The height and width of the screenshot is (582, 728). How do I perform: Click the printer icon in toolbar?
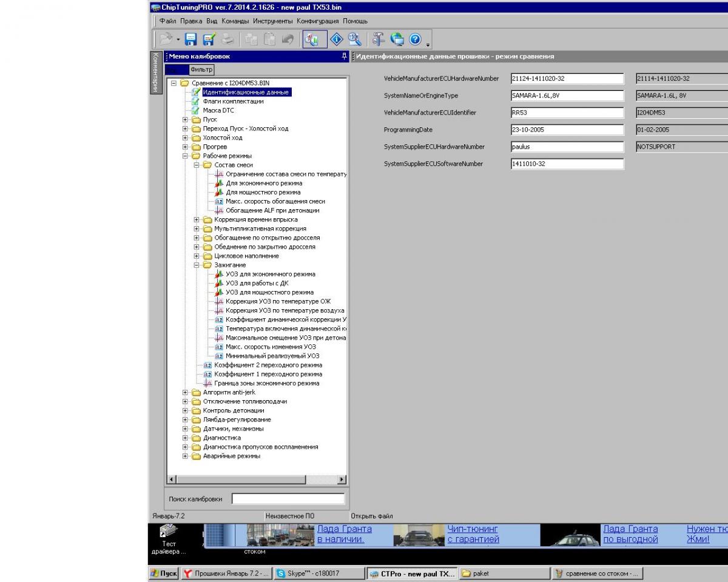coord(227,39)
